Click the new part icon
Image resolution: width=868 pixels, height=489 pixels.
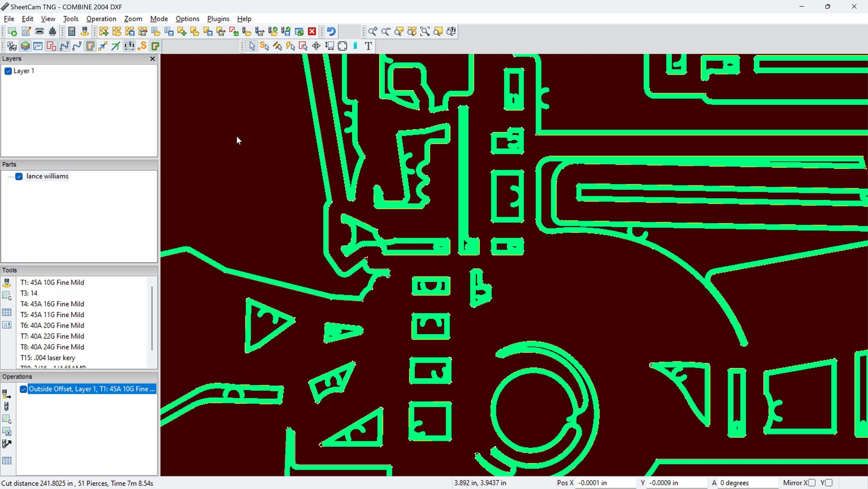point(103,32)
